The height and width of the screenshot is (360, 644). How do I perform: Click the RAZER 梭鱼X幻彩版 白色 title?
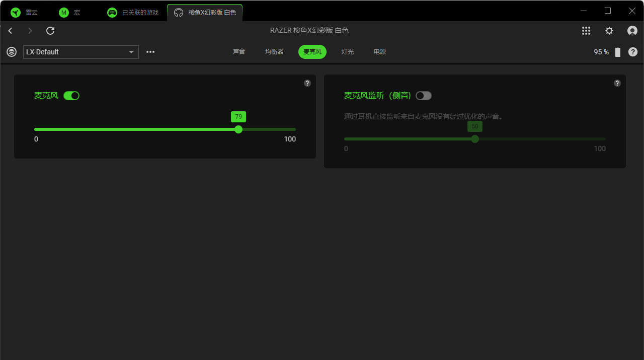click(309, 31)
